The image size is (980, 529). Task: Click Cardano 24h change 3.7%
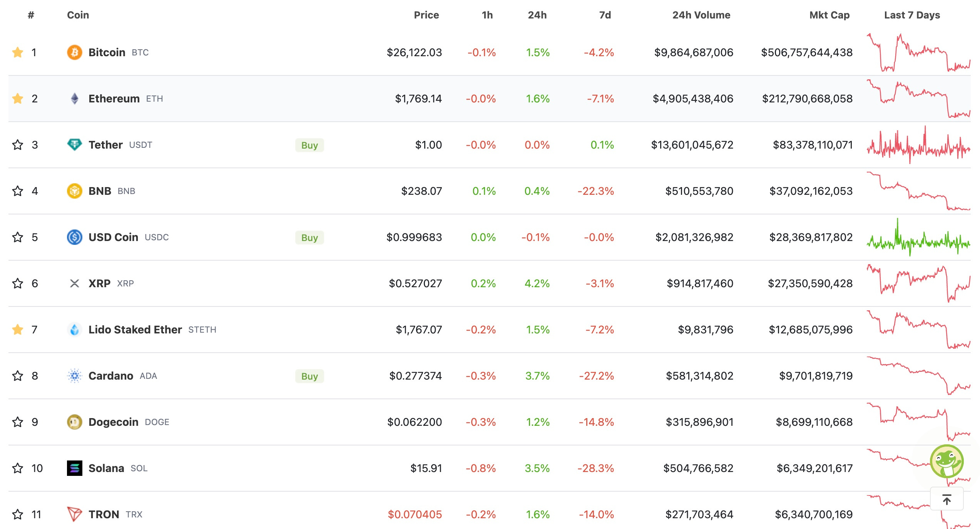click(537, 376)
